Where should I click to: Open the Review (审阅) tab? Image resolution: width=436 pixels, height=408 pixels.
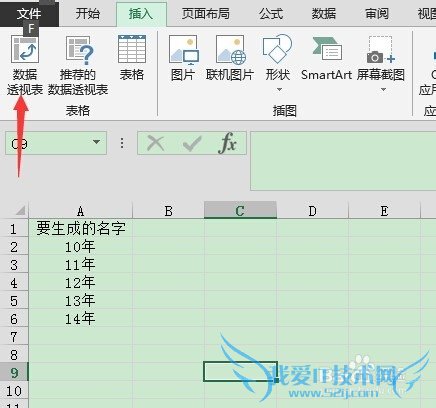click(x=377, y=14)
